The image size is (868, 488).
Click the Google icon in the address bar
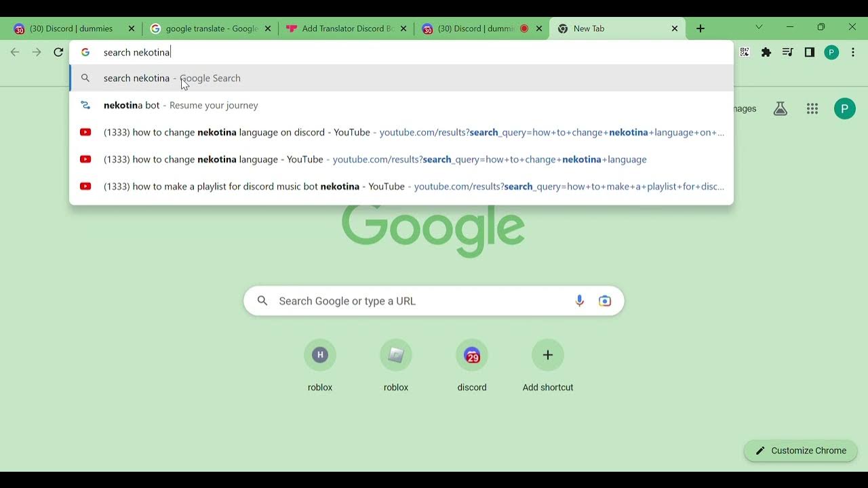pos(85,52)
